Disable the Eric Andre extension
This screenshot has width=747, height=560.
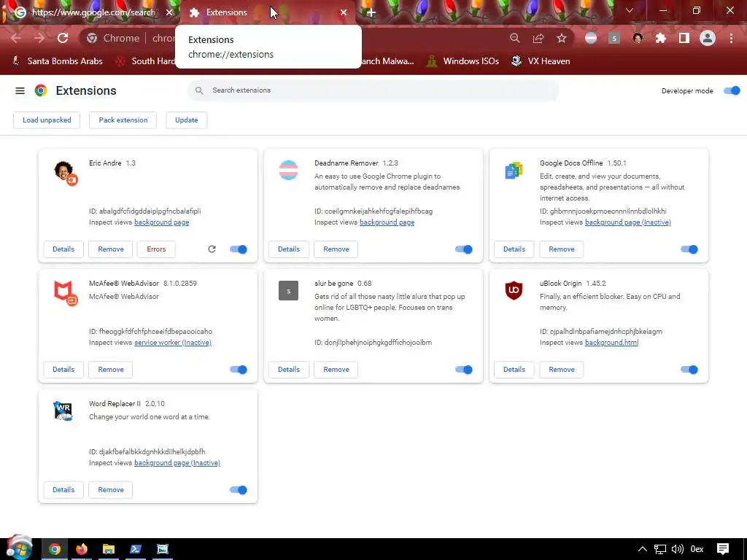point(239,249)
